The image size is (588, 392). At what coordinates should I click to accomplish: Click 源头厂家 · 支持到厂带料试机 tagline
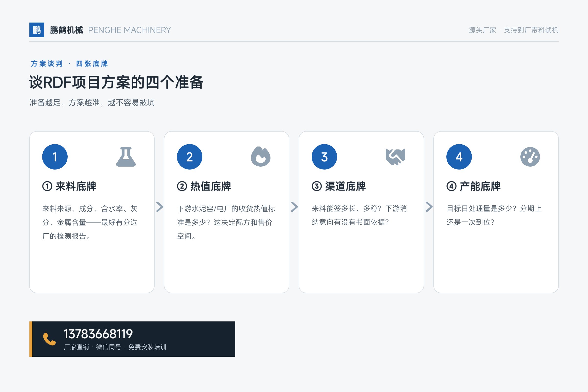tap(514, 30)
